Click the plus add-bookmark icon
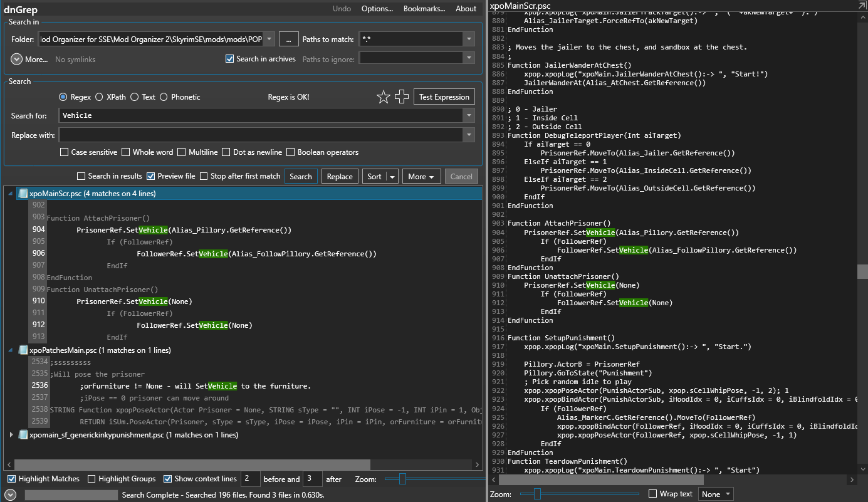868x502 pixels. [402, 97]
